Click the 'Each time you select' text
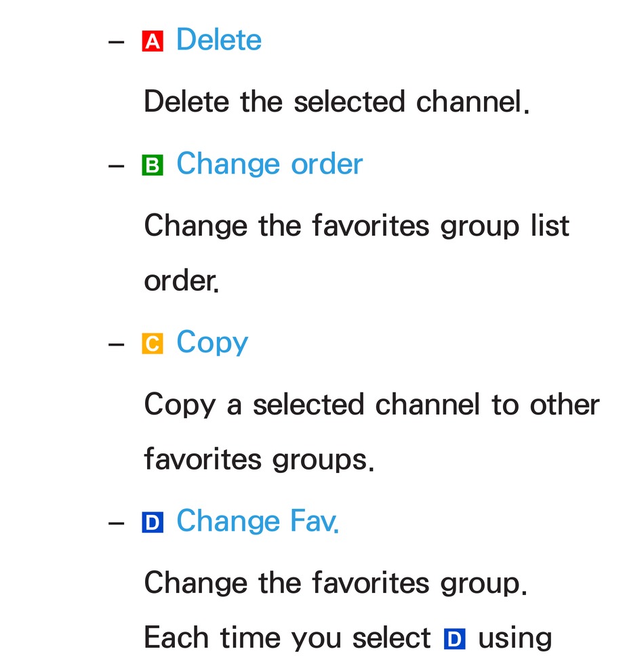The width and height of the screenshot is (644, 660). pos(287,638)
